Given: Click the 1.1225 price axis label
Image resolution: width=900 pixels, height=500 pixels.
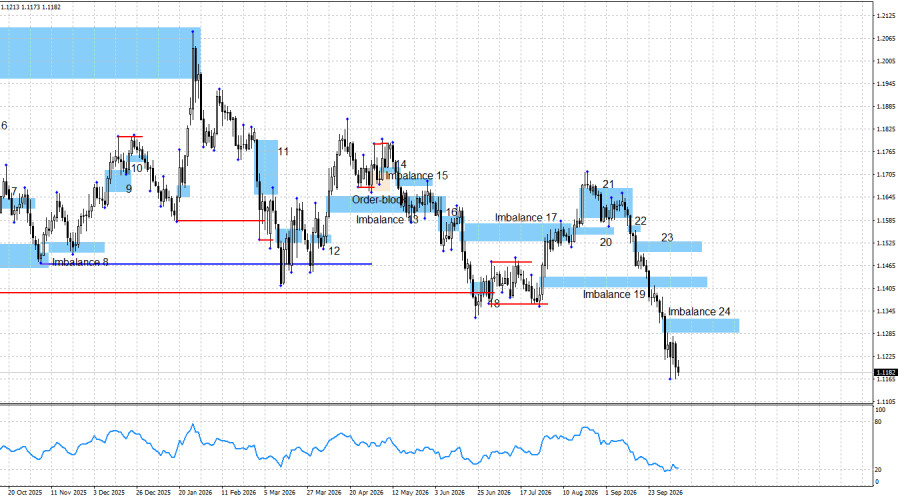Looking at the screenshot, I should [886, 356].
